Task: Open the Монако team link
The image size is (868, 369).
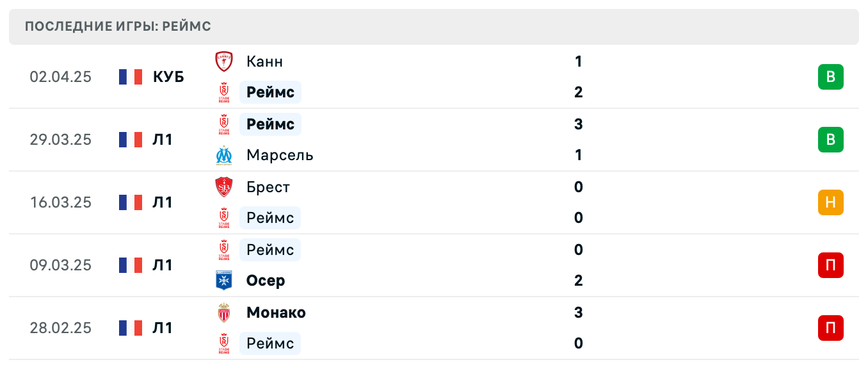Action: (x=276, y=313)
